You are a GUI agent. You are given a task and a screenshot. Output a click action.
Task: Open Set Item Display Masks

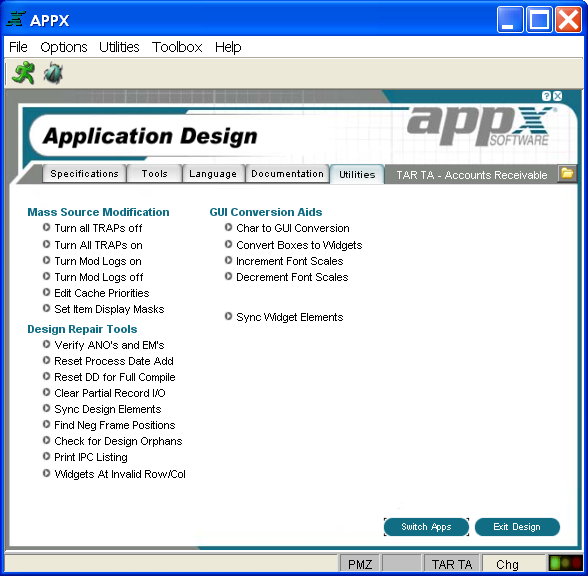pos(109,309)
